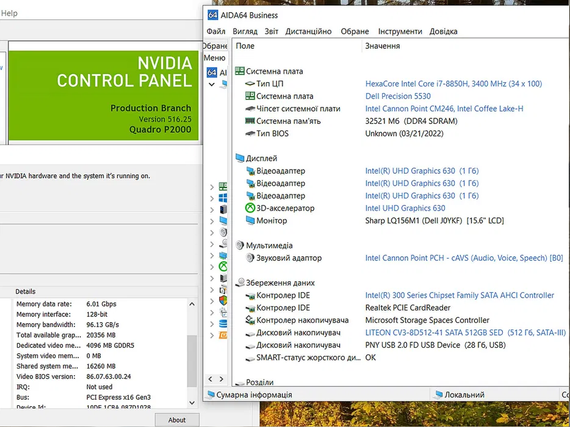Click the Звуковий адаптор speaker icon
The height and width of the screenshot is (427, 570).
coord(250,258)
